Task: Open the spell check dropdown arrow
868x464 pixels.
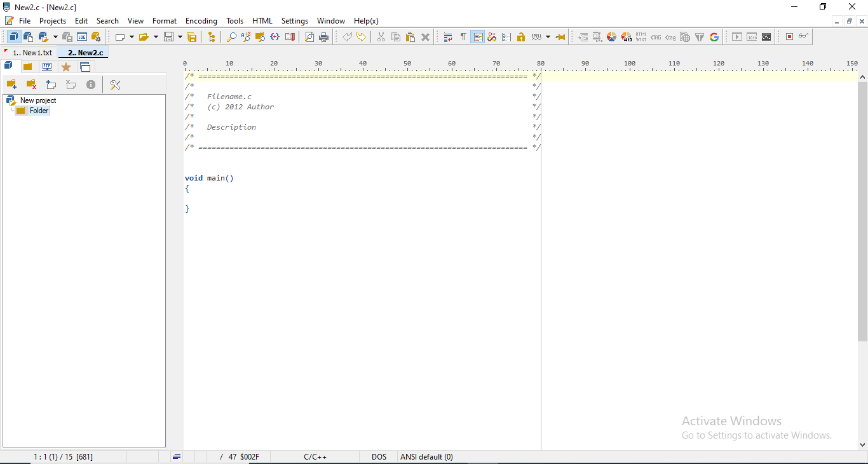Action: point(548,37)
